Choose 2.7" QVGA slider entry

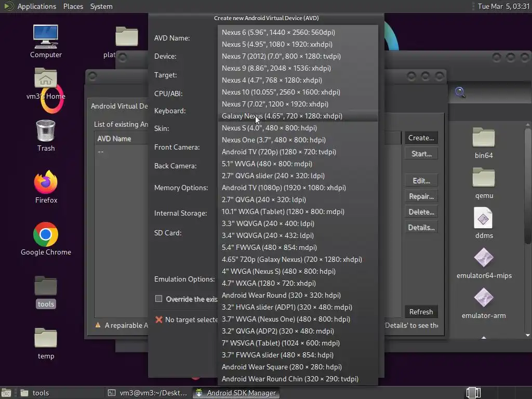coord(298,176)
